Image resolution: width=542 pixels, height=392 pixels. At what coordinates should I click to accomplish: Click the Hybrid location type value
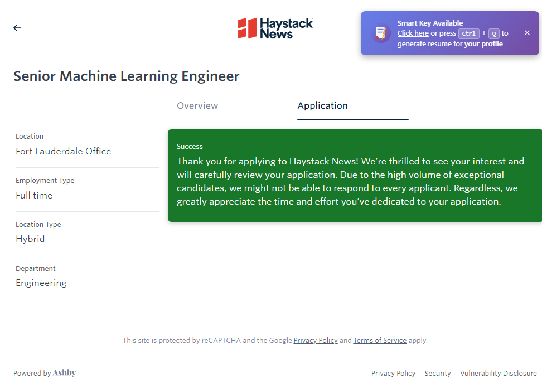30,239
